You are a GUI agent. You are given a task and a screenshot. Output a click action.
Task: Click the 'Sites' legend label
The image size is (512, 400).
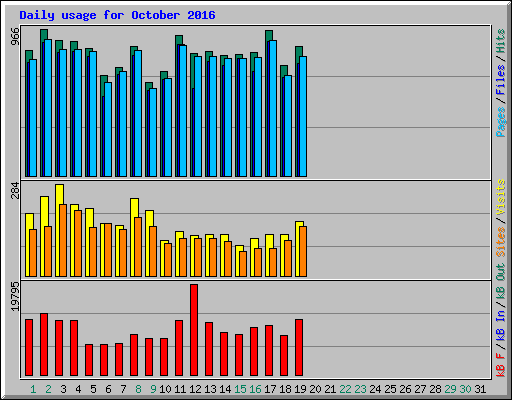coord(501,242)
